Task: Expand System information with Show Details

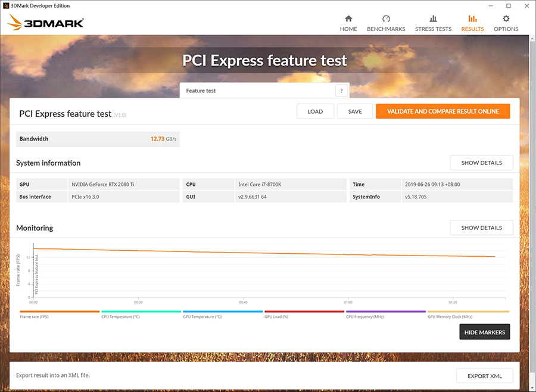Action: 481,163
